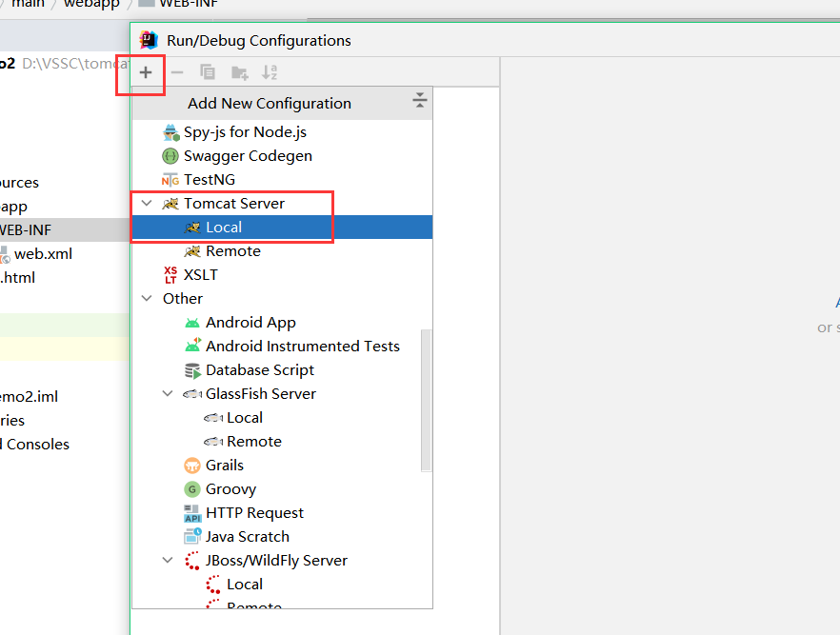Click the Copy Configuration icon
The image size is (840, 635).
(x=208, y=71)
